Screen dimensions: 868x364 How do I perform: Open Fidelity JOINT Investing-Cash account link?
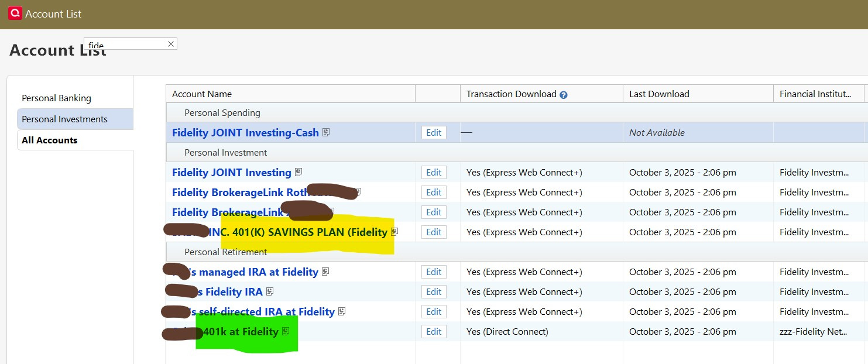pos(245,133)
